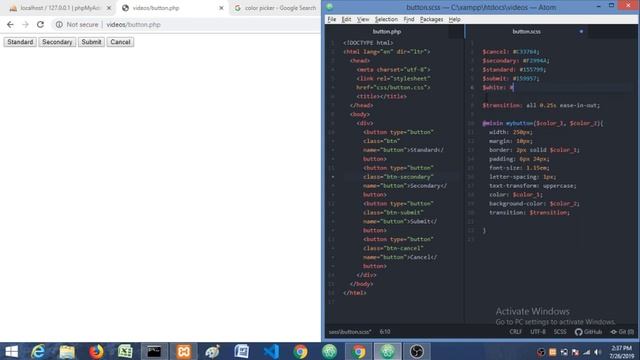Close the videos/button.php Chrome tab

coord(221,8)
